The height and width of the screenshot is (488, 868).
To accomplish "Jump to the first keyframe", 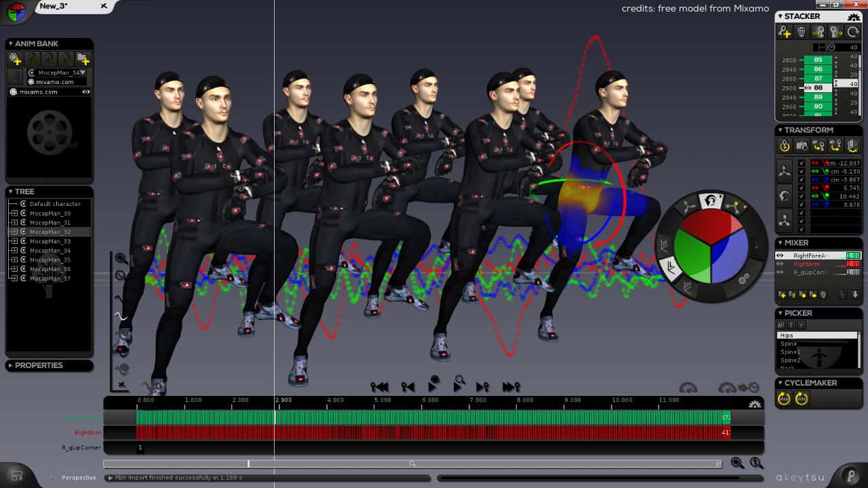I will (379, 387).
